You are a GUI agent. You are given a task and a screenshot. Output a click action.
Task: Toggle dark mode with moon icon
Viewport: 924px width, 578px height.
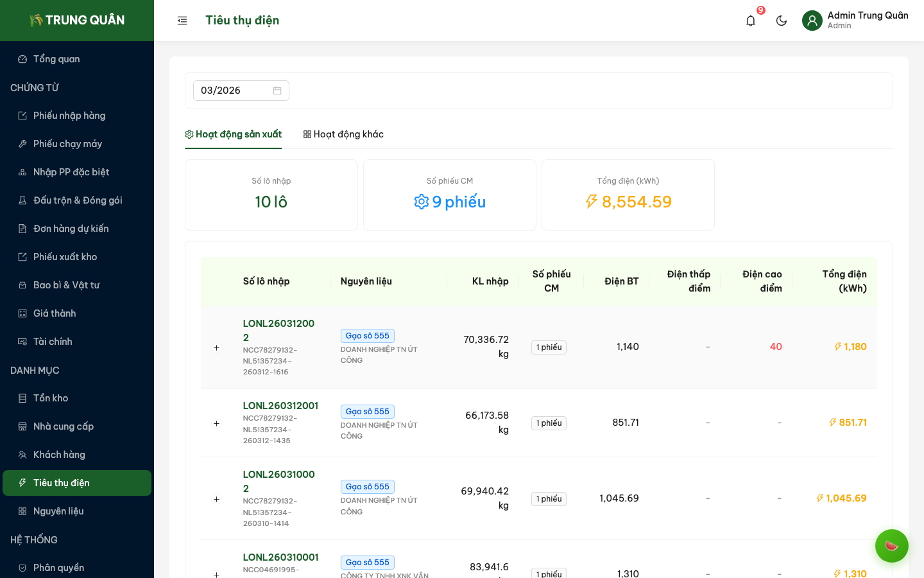(782, 21)
